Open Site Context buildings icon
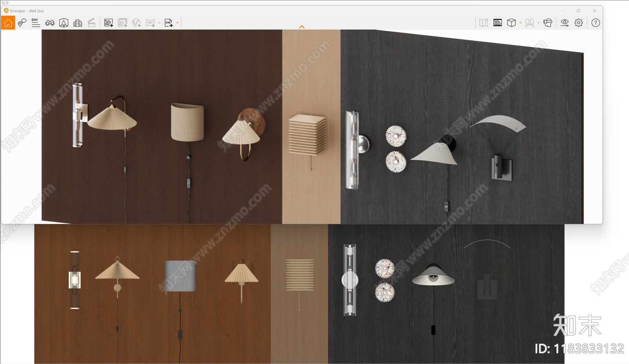The height and width of the screenshot is (364, 629). (78, 23)
